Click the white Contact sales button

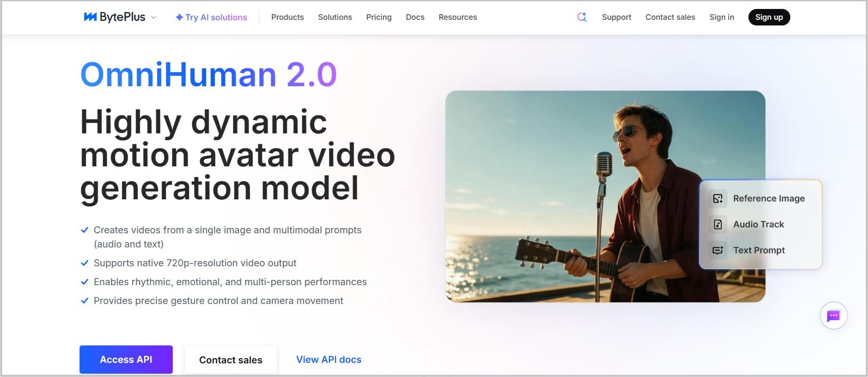click(231, 360)
